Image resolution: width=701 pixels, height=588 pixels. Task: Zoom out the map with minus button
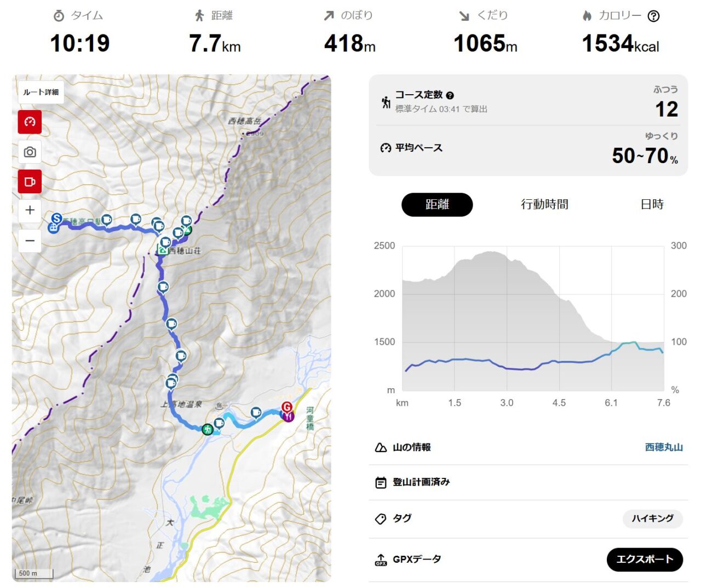[30, 241]
